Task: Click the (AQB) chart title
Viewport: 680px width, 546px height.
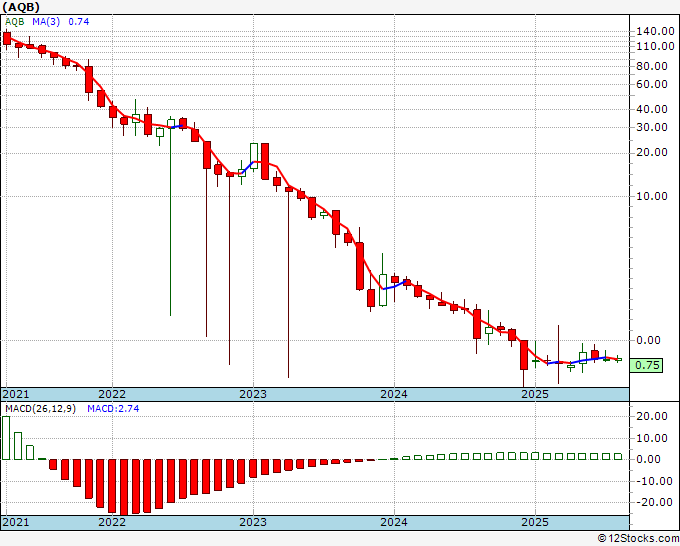Action: point(21,7)
